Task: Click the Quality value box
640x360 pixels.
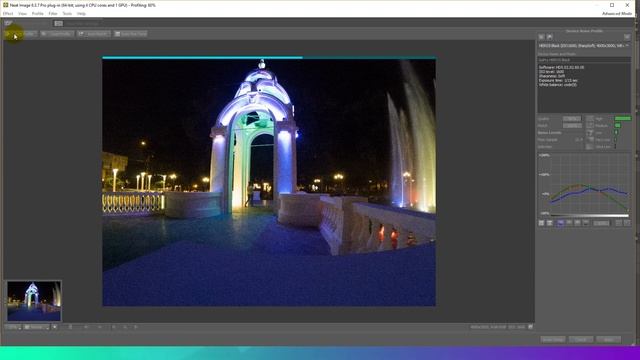Action: 572,119
